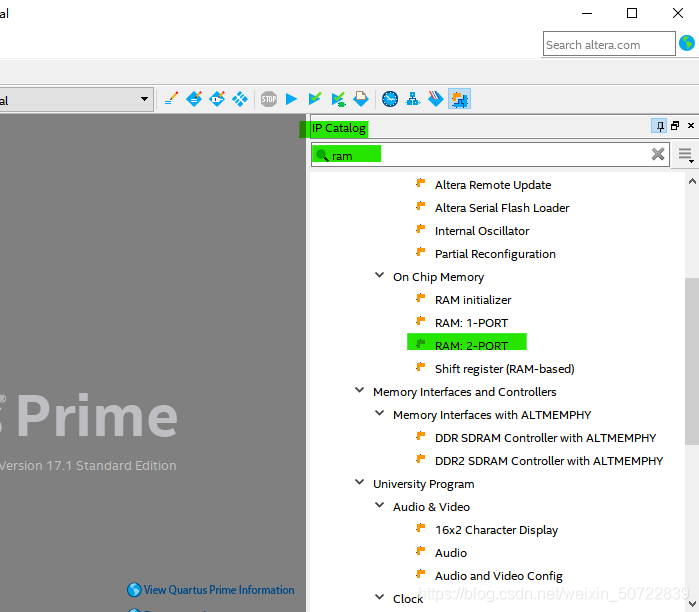Collapse the University Program category
699x612 pixels.
[359, 482]
